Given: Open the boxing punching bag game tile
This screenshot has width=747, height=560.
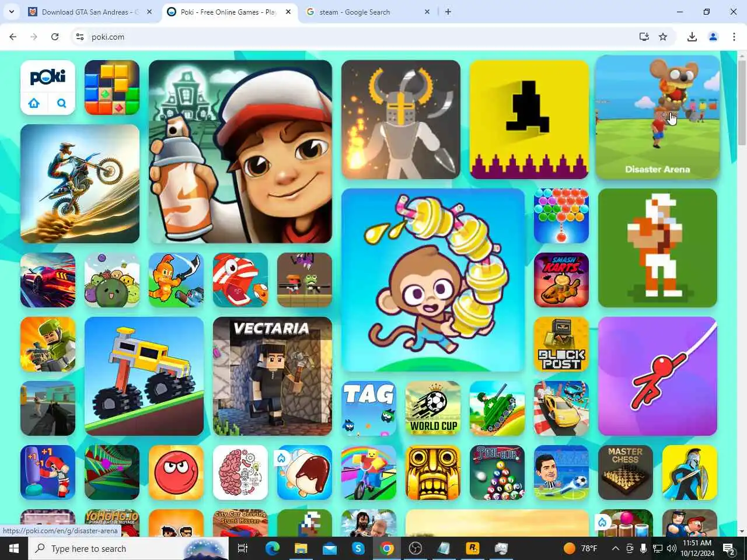Looking at the screenshot, I should pyautogui.click(x=48, y=473).
